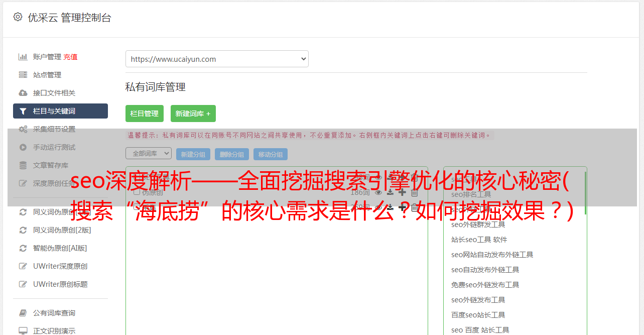Click the trash icon in the 伪原创 row
The image size is (644, 335).
[414, 192]
